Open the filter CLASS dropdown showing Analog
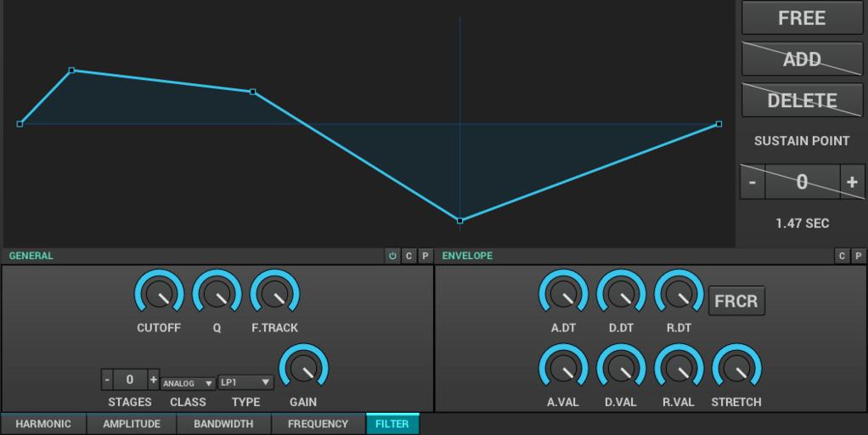The width and height of the screenshot is (868, 435). tap(188, 383)
